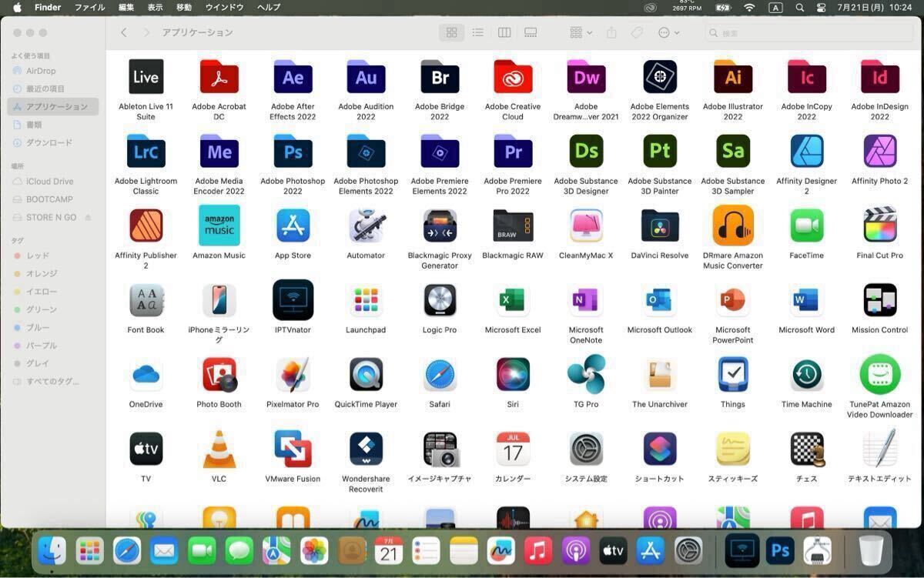
Task: Open the 編集 menu
Action: [126, 7]
